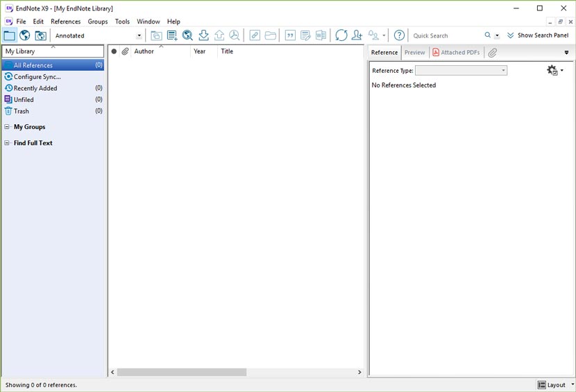Click Quick Search magnifier icon
Screen dimensions: 576x392
point(487,35)
